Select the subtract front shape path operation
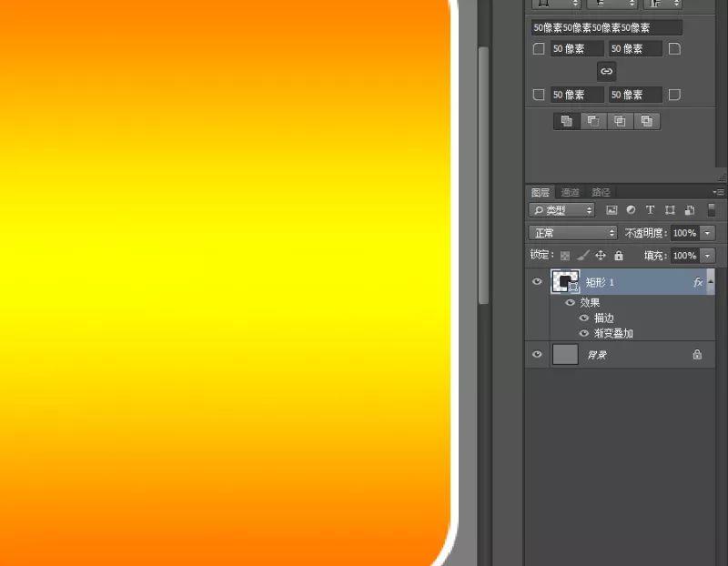Image resolution: width=728 pixels, height=566 pixels. 593,121
